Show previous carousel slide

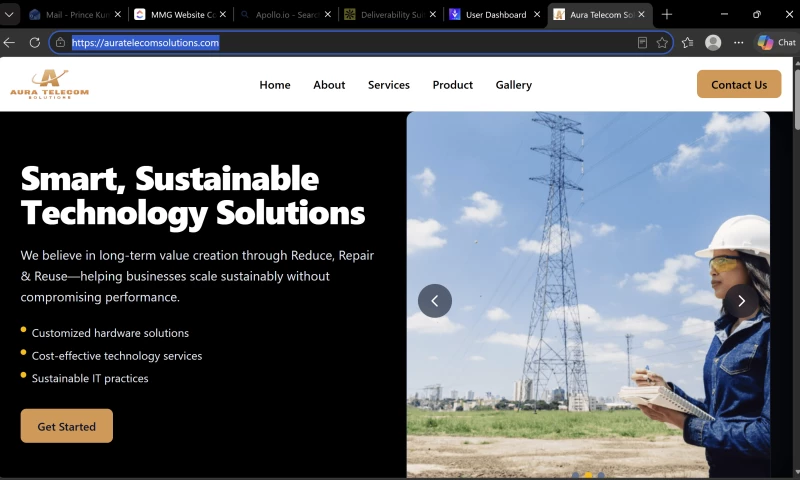(435, 301)
